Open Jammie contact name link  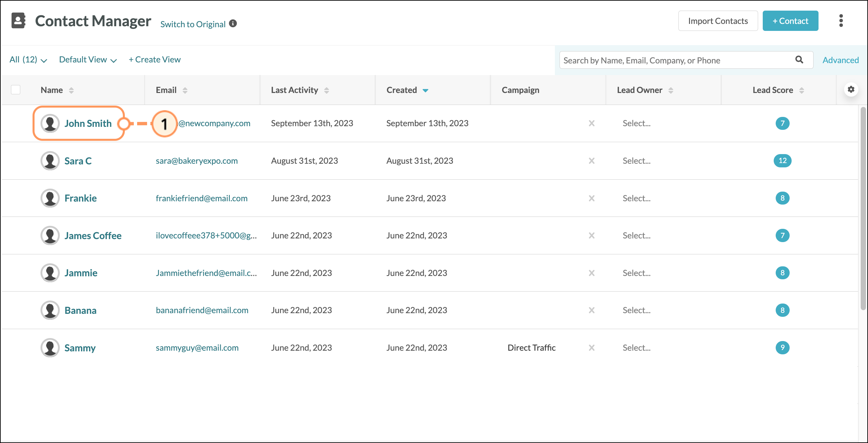tap(81, 273)
